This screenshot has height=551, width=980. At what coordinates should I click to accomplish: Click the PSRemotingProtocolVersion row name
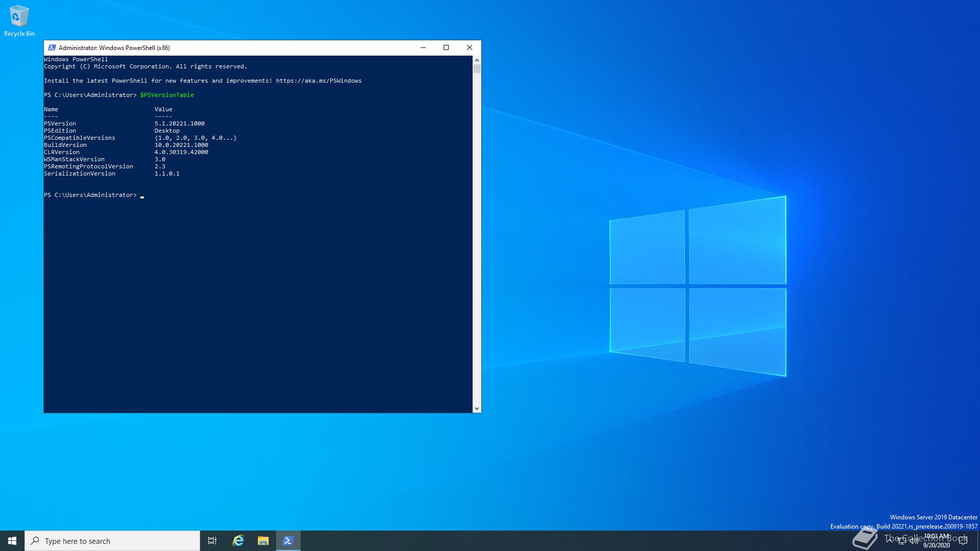(x=88, y=166)
